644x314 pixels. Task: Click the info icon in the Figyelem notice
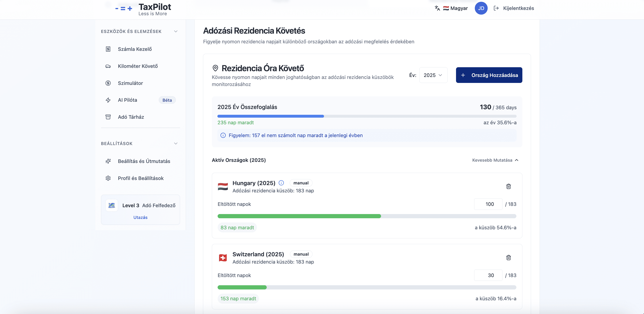(223, 136)
